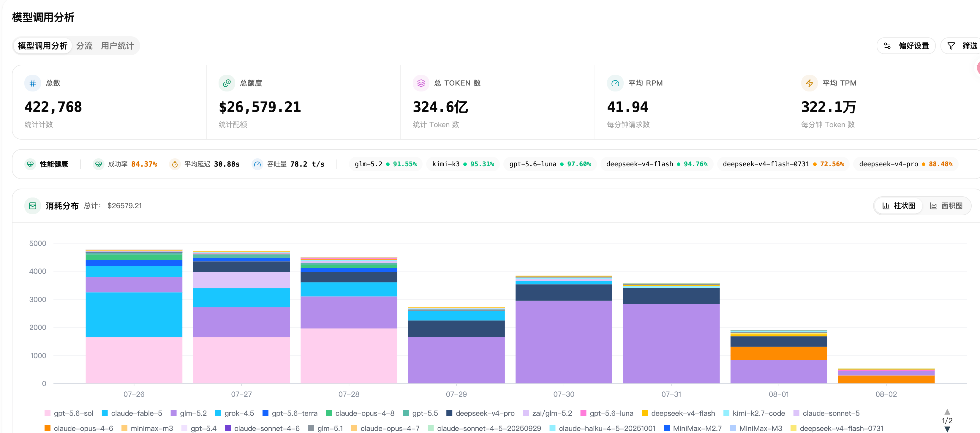This screenshot has height=433, width=980.
Task: Click the kimi-k3 health badge
Action: pos(463,164)
